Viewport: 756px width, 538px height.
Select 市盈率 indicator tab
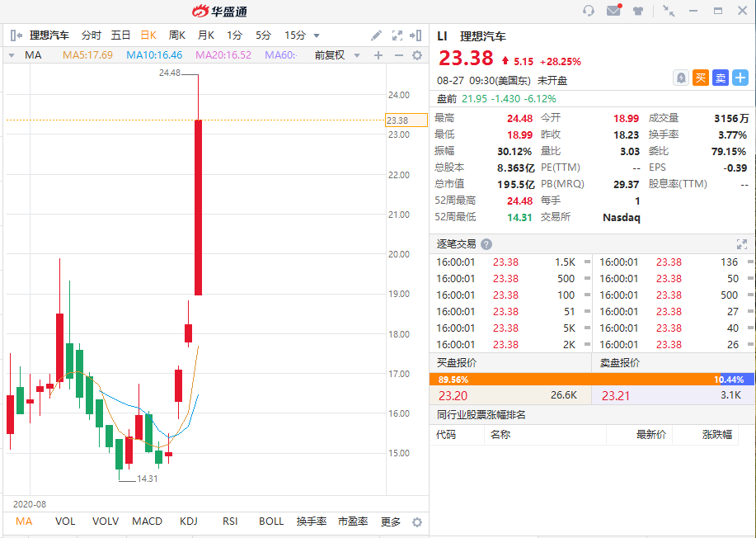pos(353,521)
